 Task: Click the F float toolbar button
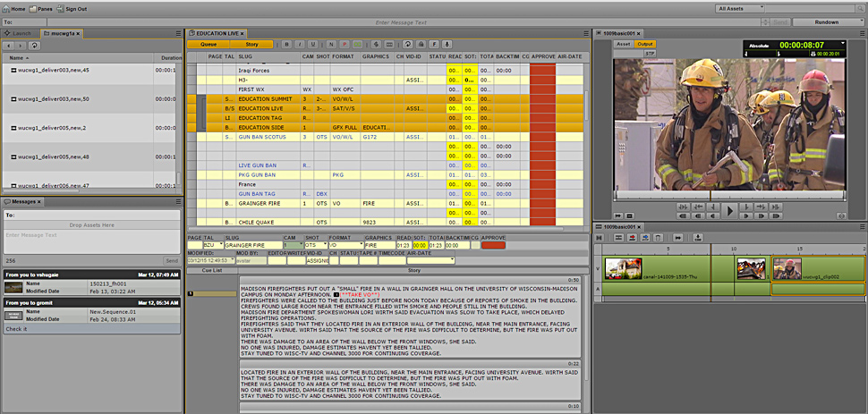click(x=435, y=45)
